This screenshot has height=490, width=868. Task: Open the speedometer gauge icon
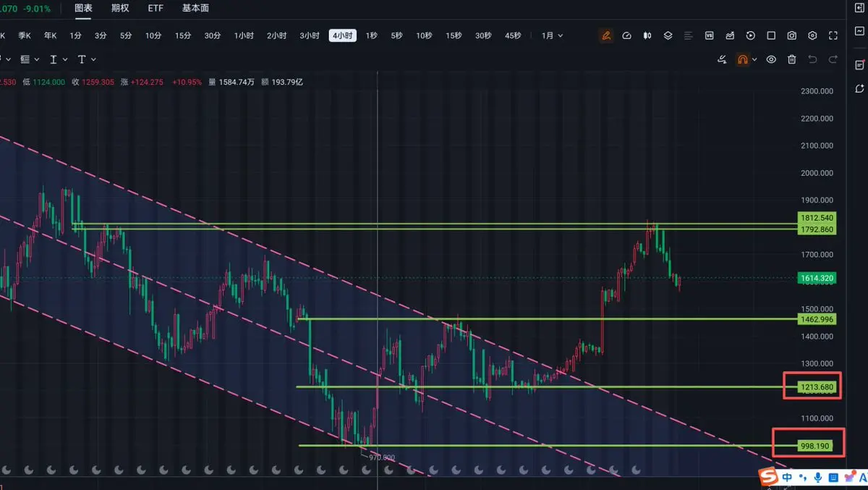(627, 35)
